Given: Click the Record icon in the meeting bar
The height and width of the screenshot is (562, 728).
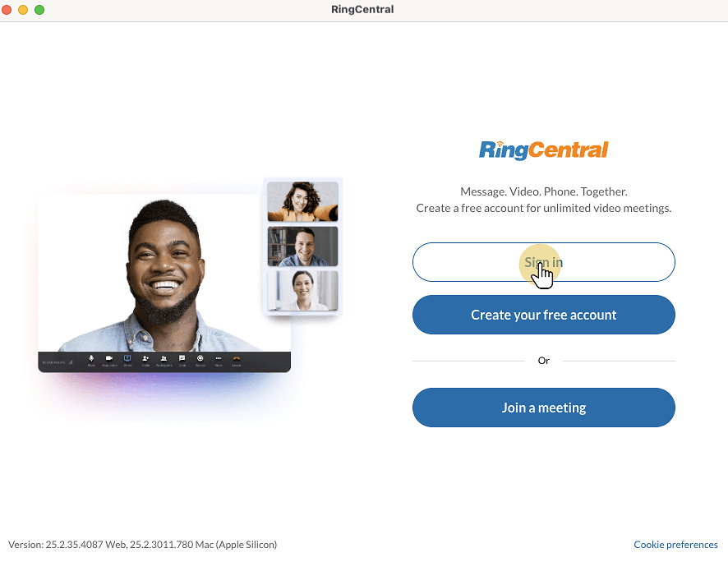Looking at the screenshot, I should pos(200,359).
